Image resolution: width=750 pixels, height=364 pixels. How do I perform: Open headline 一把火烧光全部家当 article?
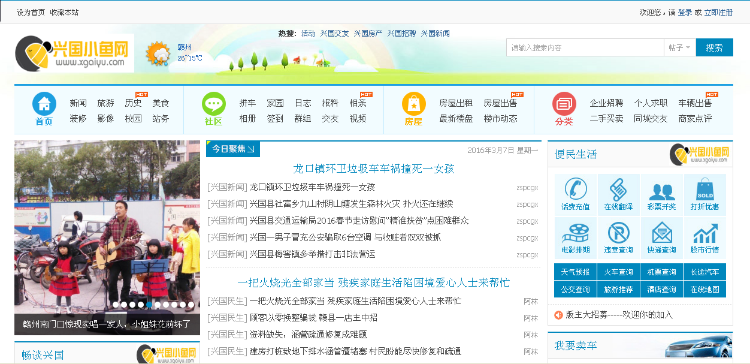point(374,282)
